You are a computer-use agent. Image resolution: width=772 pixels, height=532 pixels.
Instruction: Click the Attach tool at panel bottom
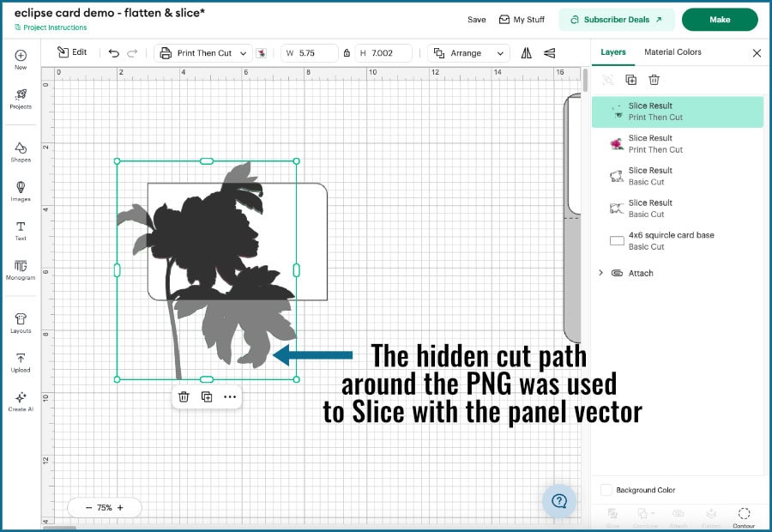coord(678,517)
